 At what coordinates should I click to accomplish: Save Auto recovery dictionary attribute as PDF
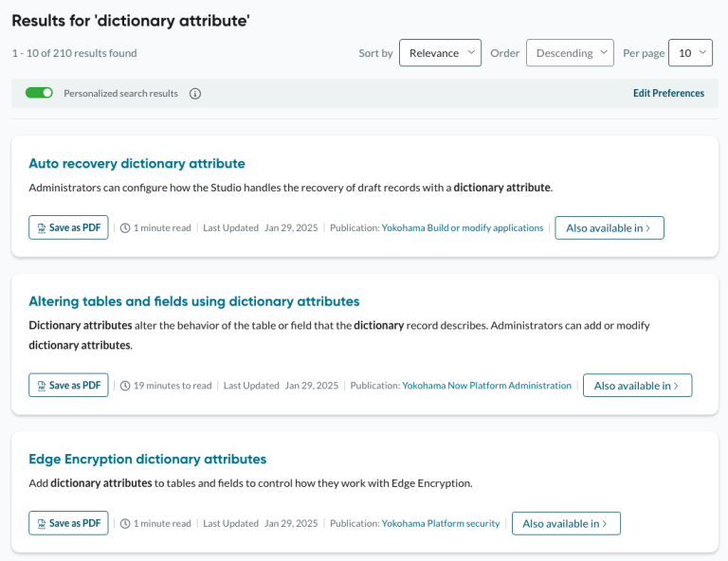pos(68,227)
